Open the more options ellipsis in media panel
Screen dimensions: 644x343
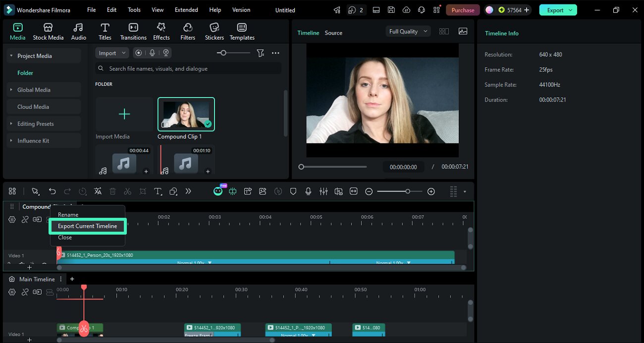point(275,53)
